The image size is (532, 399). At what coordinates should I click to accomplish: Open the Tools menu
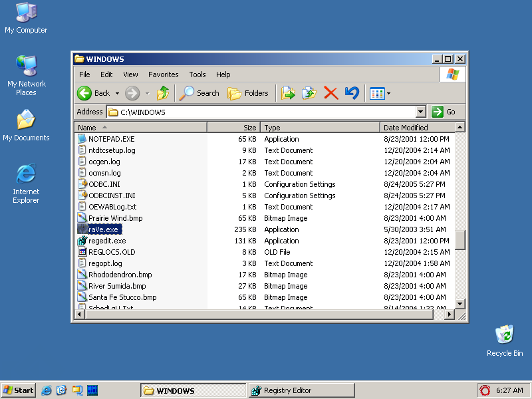tap(198, 74)
